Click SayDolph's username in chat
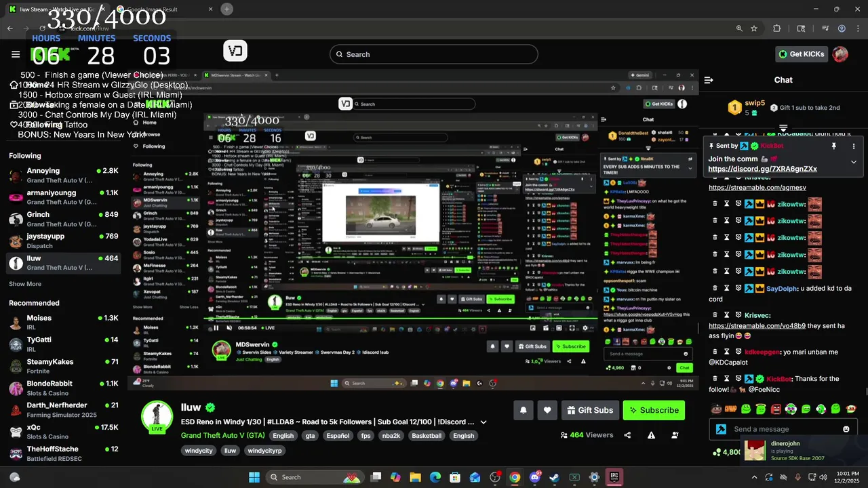The image size is (868, 488). click(x=782, y=288)
